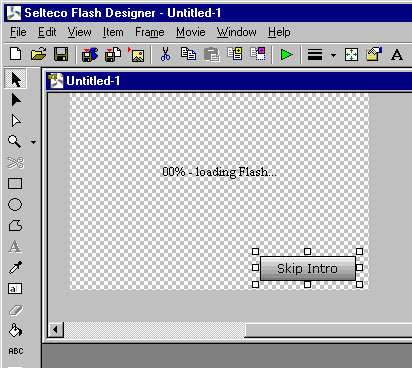412x368 pixels.
Task: Click the export floppy with blue arrow icon
Action: (90, 54)
